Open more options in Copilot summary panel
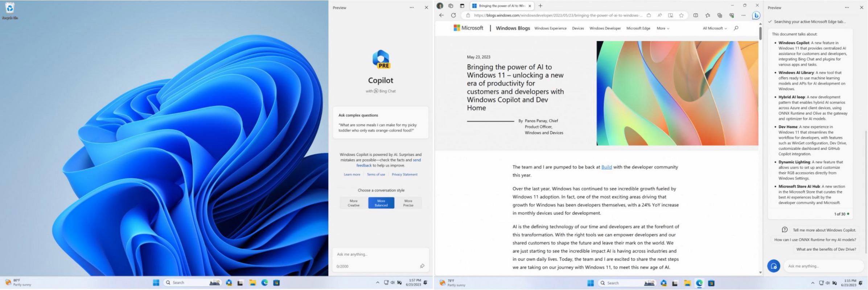This screenshot has width=868, height=290. pos(847,8)
